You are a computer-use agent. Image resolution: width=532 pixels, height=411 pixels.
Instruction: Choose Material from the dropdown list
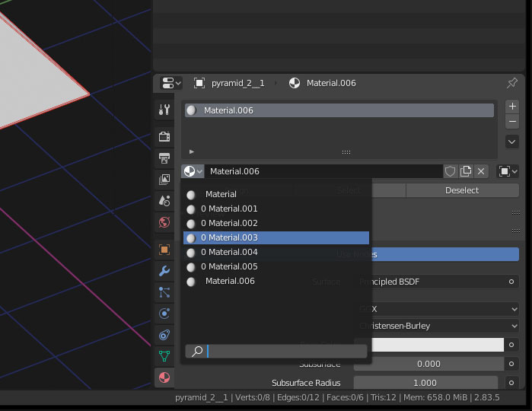276,195
